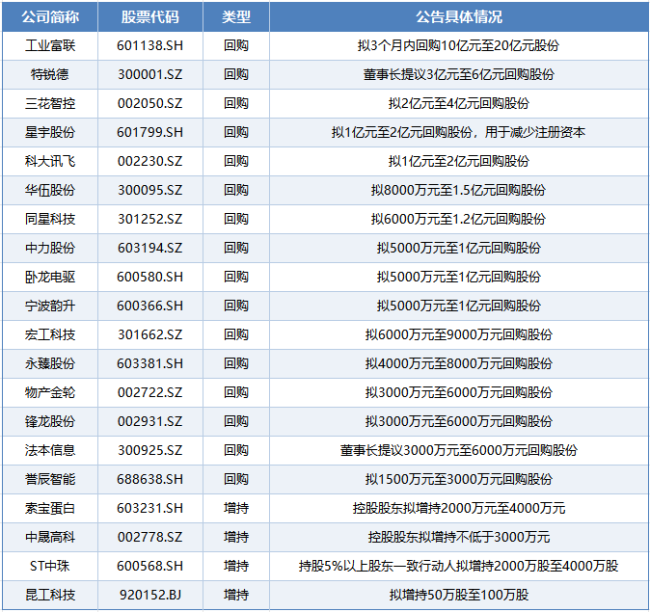Image resolution: width=650 pixels, height=612 pixels.
Task: Select stock code 601799.SH
Action: pyautogui.click(x=150, y=132)
